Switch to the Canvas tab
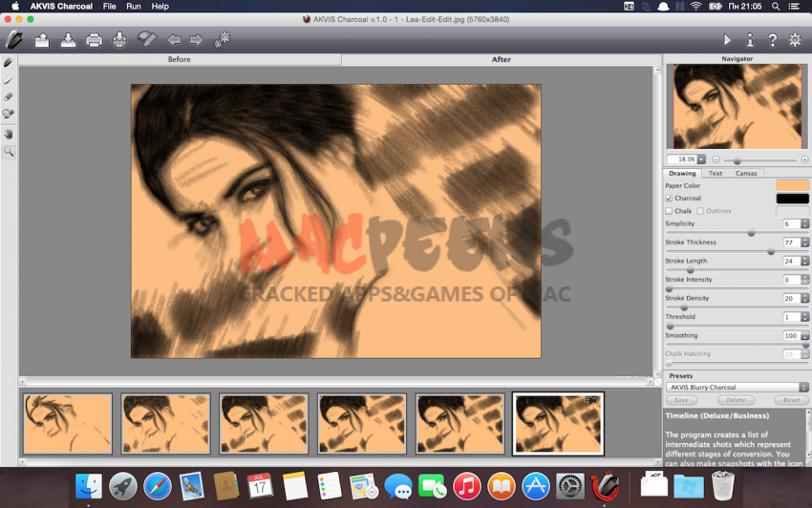 coord(746,173)
